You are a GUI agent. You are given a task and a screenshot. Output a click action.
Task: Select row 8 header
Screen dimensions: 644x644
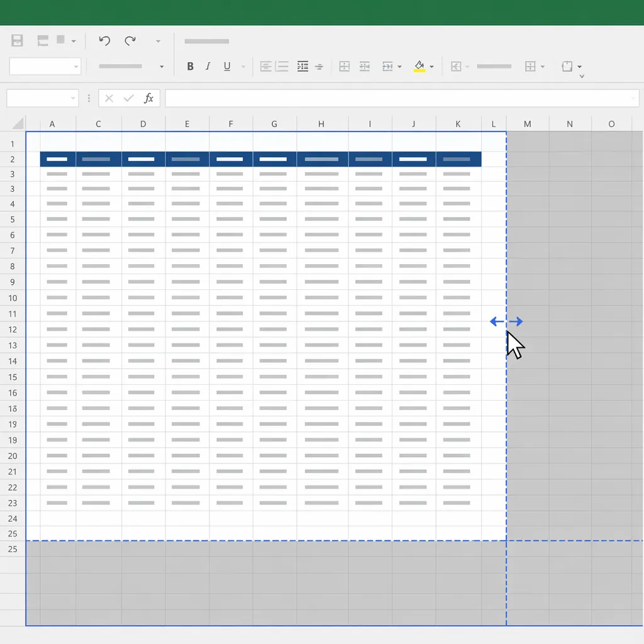click(13, 266)
